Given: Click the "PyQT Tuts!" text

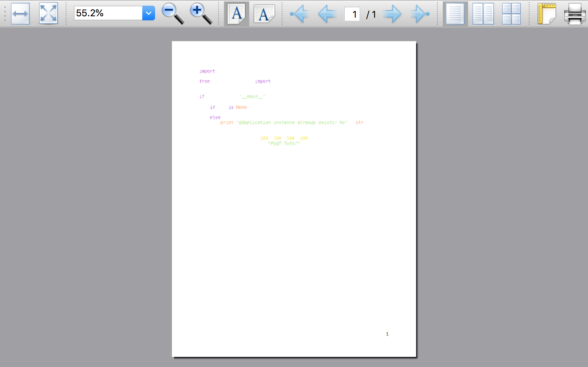Looking at the screenshot, I should tap(284, 143).
